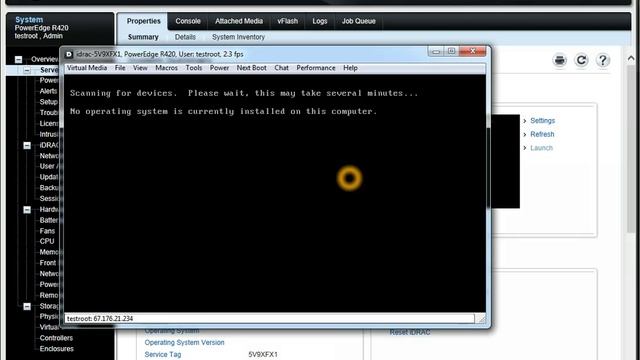Click the console window resize grip
This screenshot has height=360, width=640.
481,319
